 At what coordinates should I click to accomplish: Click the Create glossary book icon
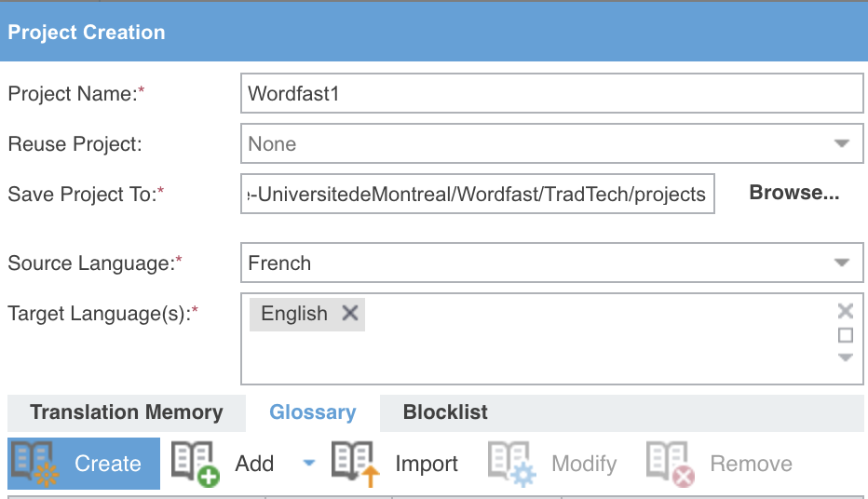click(34, 464)
